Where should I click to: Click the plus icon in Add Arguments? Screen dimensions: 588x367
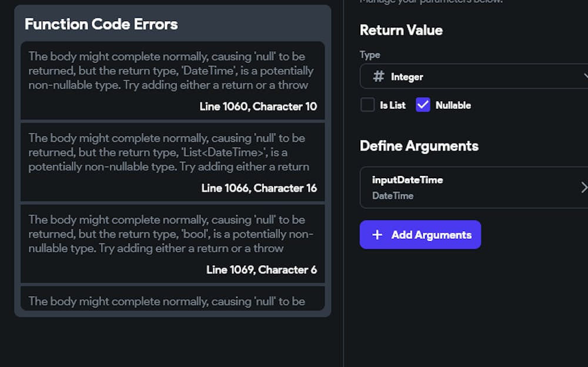pyautogui.click(x=377, y=235)
